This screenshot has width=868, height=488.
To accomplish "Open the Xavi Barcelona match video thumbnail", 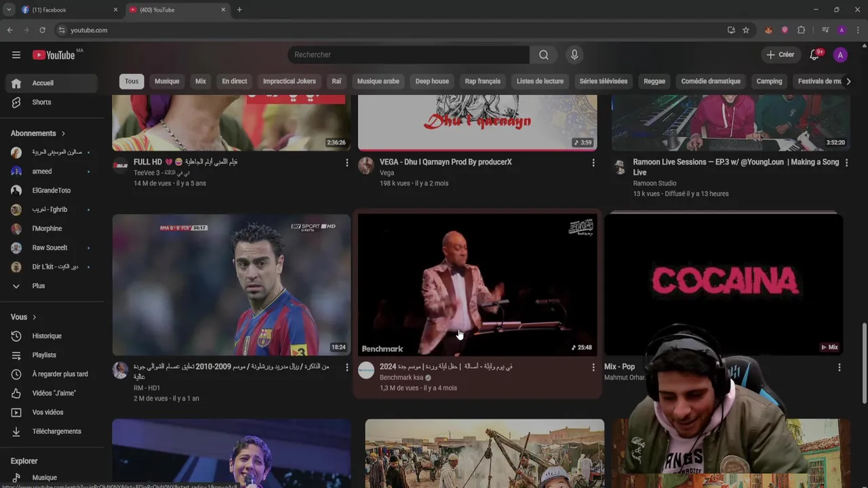I will coord(231,285).
